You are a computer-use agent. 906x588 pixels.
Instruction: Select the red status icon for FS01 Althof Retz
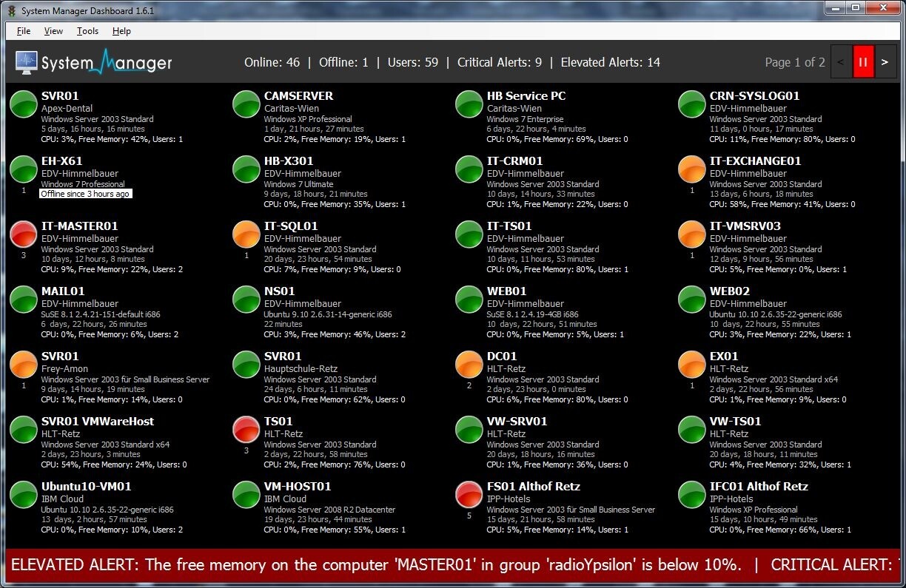469,495
